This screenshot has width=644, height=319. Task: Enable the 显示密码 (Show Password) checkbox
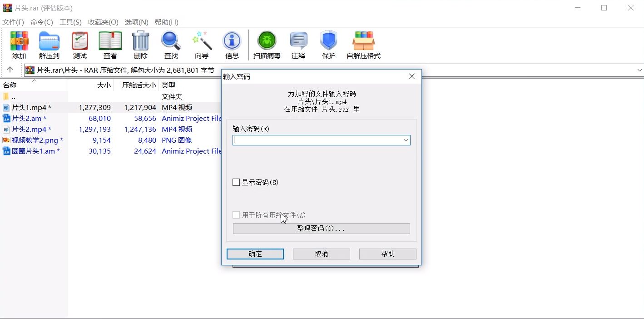tap(236, 182)
